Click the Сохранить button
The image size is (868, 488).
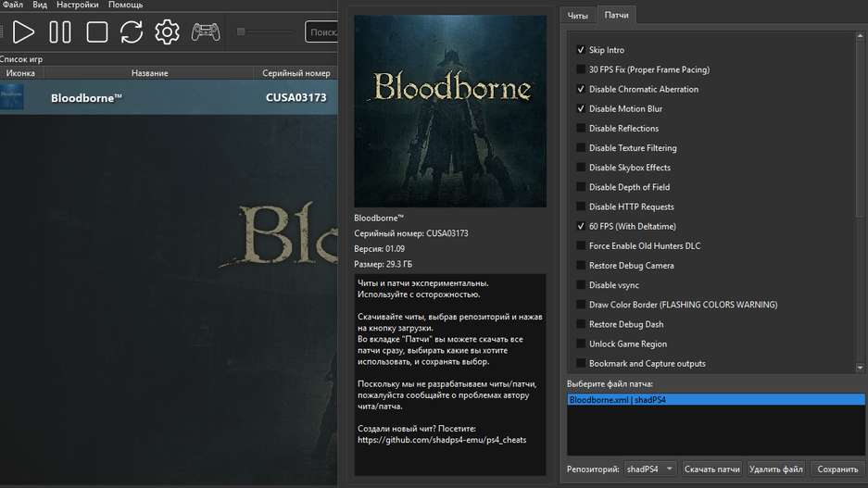837,469
